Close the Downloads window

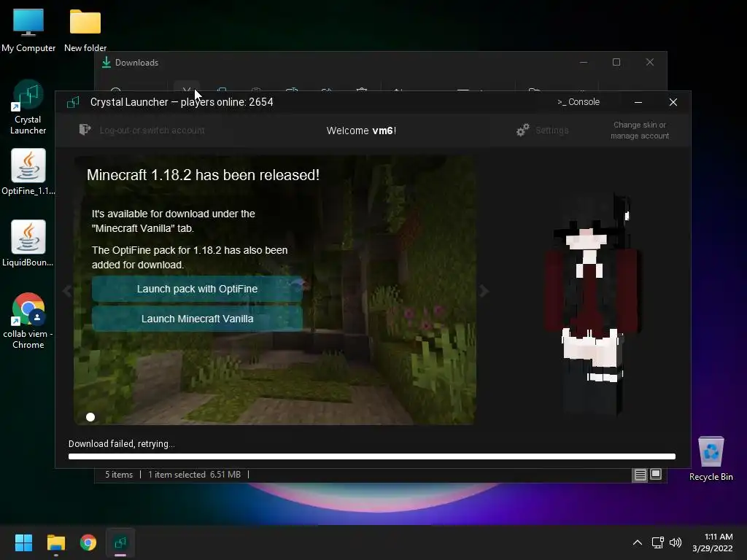click(x=650, y=63)
